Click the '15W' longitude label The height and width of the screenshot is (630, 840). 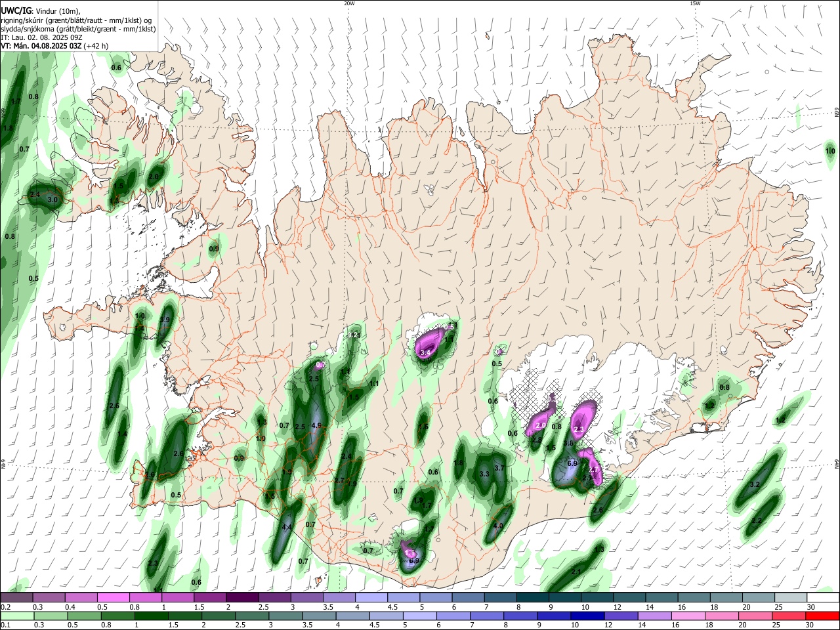(x=695, y=3)
